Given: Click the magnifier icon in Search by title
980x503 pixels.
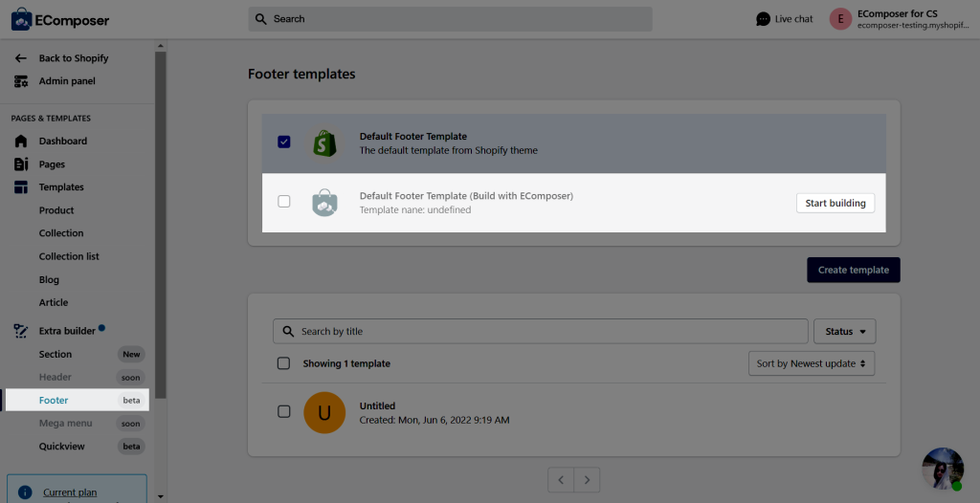Looking at the screenshot, I should tap(288, 331).
